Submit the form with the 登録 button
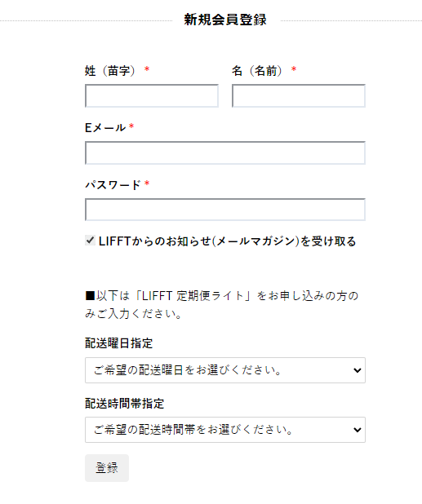Screen dimensions: 422x504 coord(107,468)
